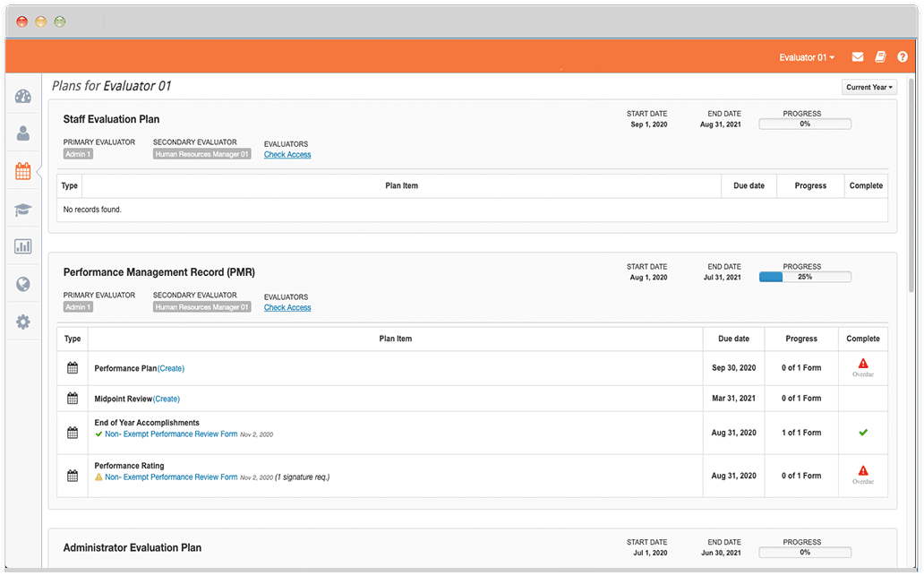
Task: Open the envelope messages icon
Action: [x=857, y=57]
